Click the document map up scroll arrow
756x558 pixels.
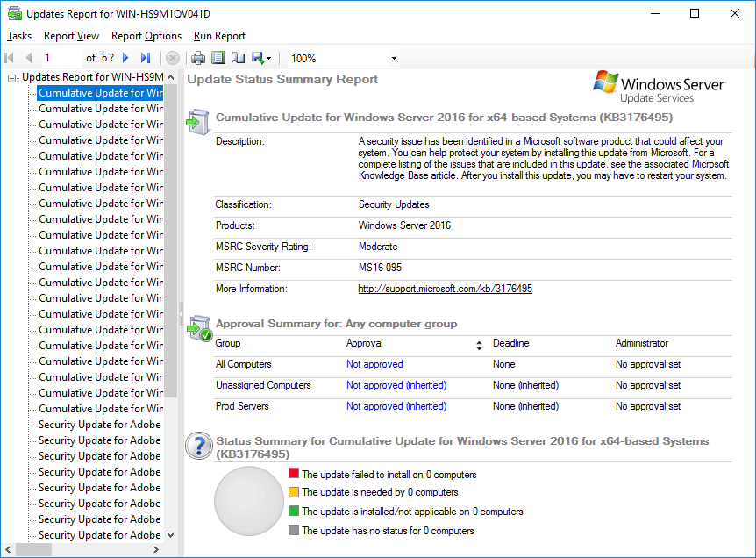click(171, 77)
